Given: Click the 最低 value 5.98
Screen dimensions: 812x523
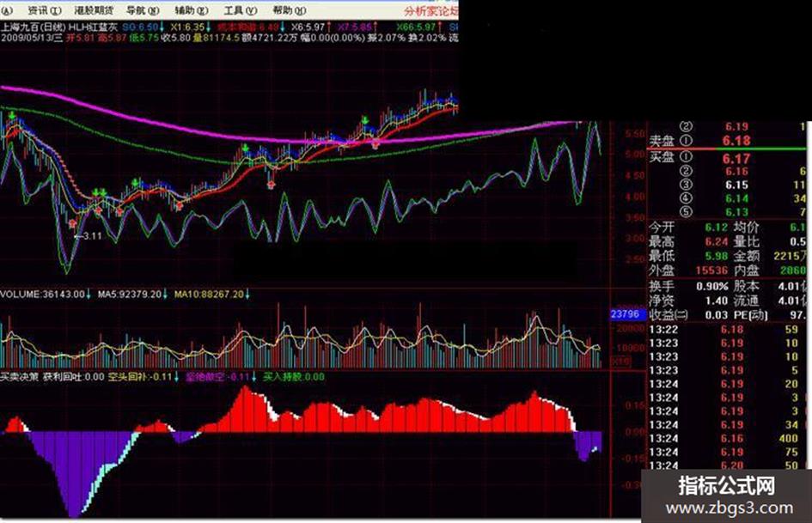Looking at the screenshot, I should [716, 256].
